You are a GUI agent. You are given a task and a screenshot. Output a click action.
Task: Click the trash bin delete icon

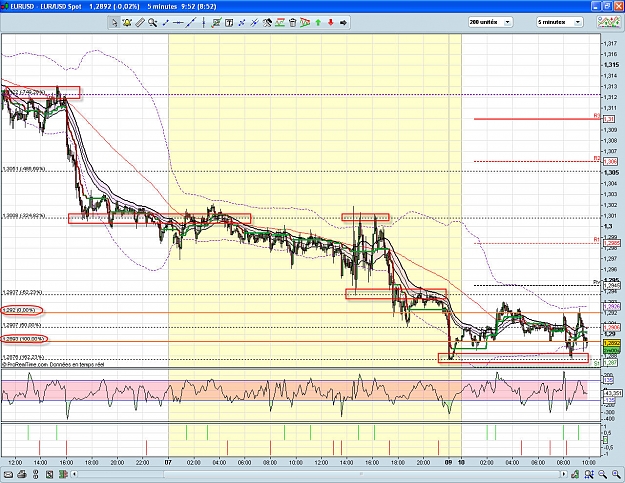[293, 23]
